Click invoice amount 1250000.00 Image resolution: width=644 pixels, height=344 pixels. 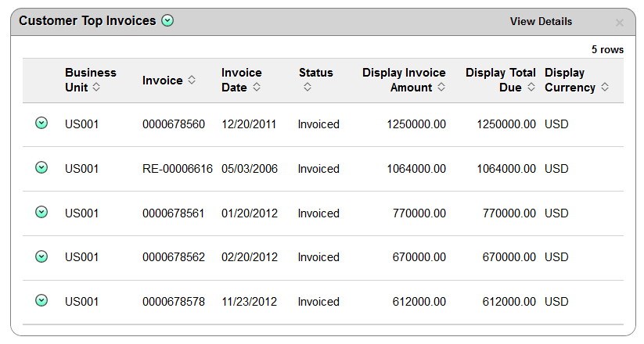(416, 124)
